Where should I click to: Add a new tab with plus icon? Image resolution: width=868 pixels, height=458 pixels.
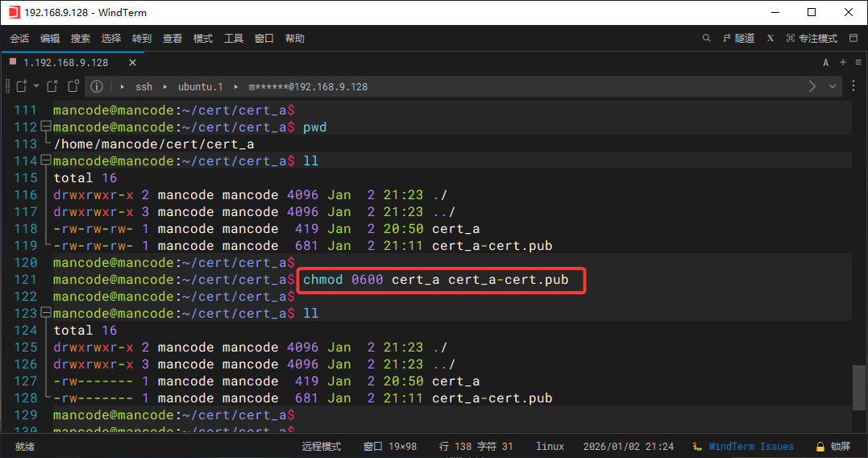(x=843, y=62)
